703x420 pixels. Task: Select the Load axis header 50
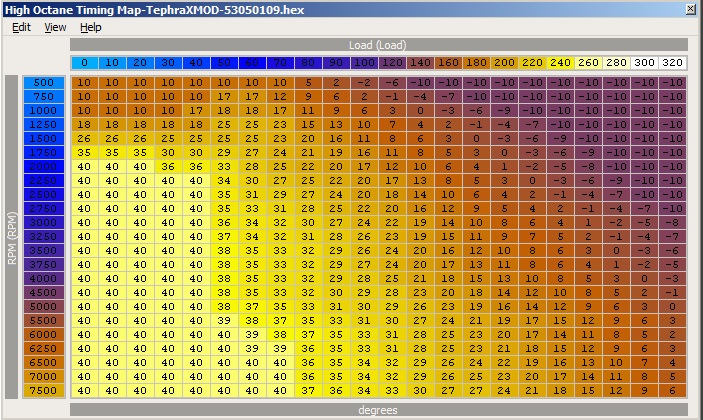coord(224,63)
